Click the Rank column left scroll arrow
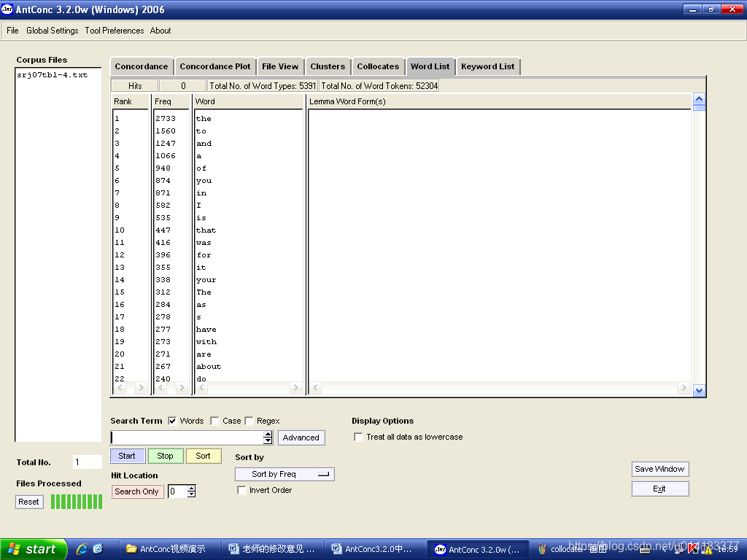The height and width of the screenshot is (560, 747). pos(120,388)
